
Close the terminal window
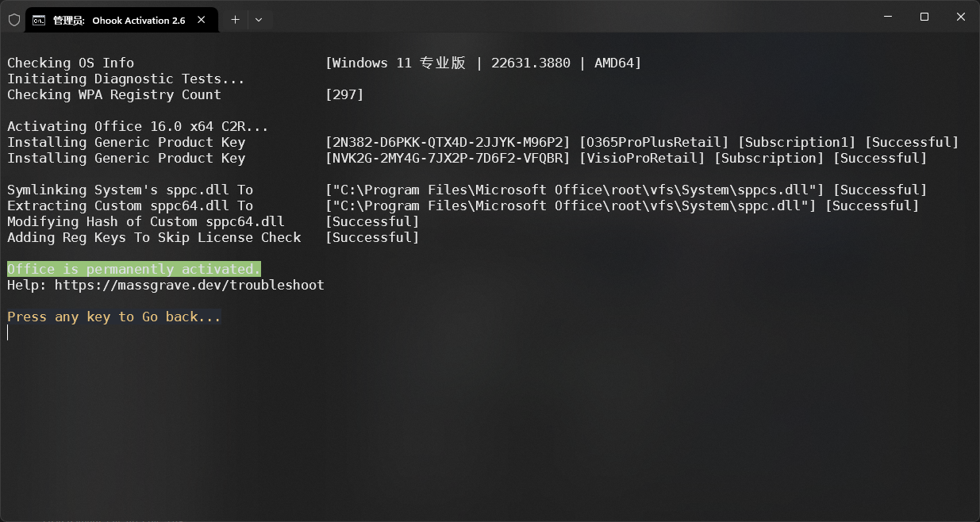[961, 17]
